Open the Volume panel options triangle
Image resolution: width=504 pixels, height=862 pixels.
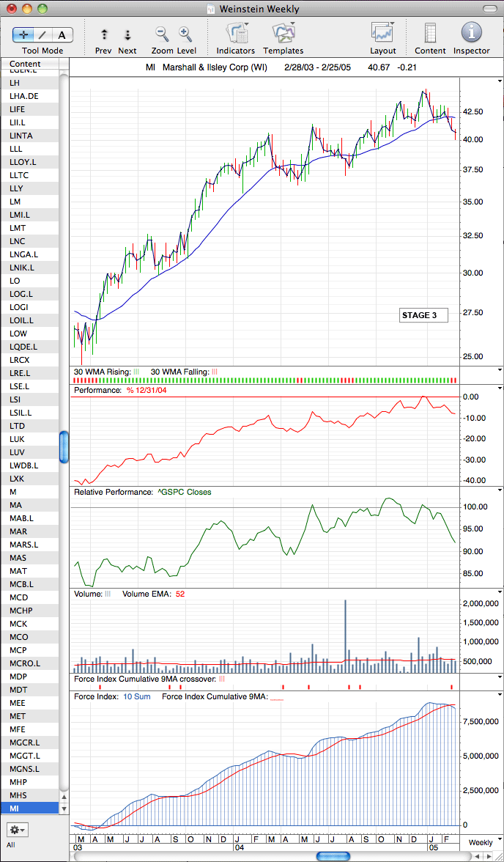click(x=499, y=592)
